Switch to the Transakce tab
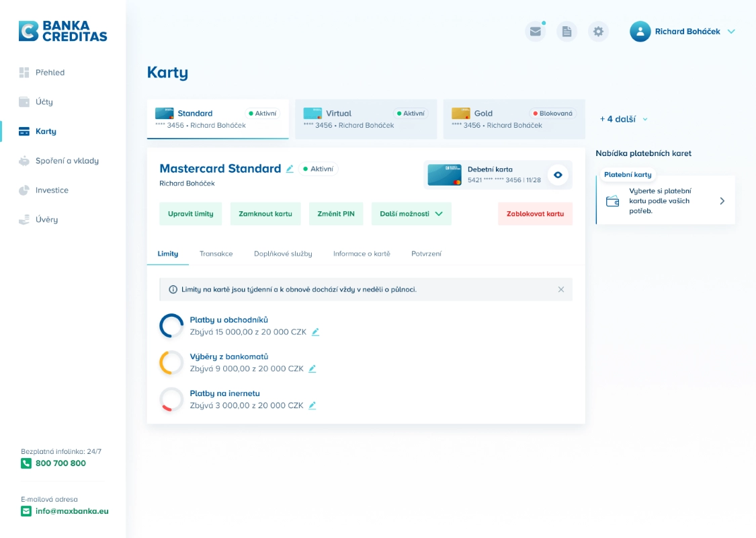This screenshot has height=538, width=756. pyautogui.click(x=216, y=254)
